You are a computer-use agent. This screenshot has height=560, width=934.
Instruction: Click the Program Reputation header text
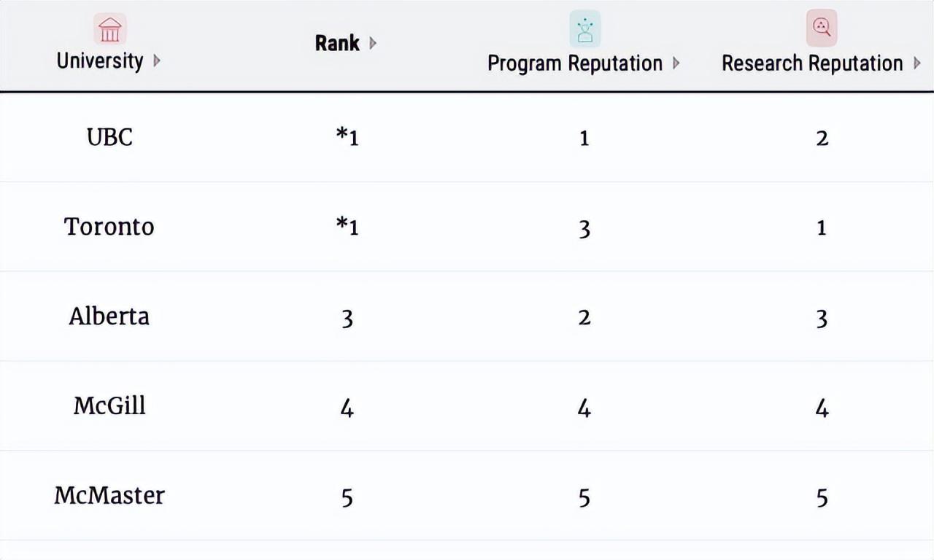coord(574,63)
